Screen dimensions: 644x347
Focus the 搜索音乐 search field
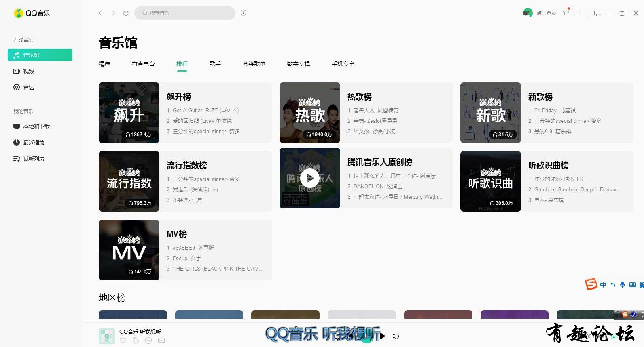click(x=185, y=13)
